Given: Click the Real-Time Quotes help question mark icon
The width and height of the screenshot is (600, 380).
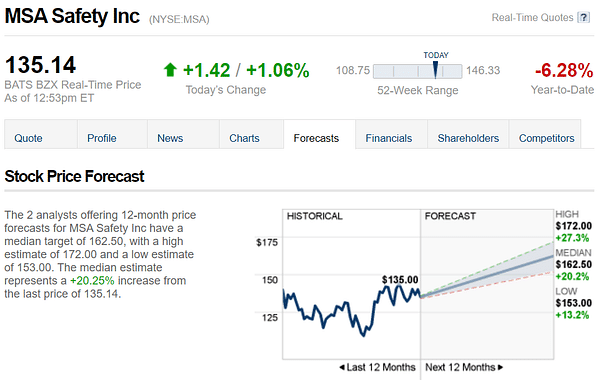Looking at the screenshot, I should [584, 18].
